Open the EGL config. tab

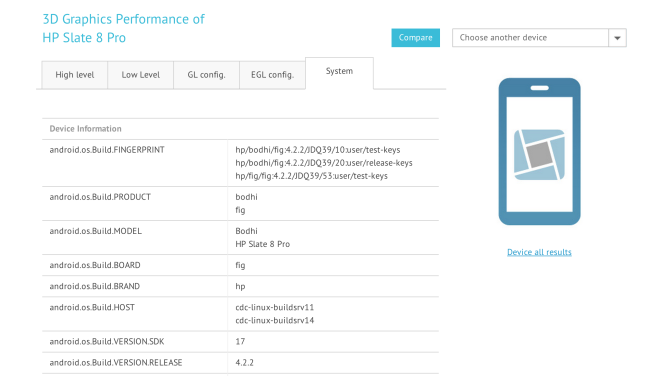[x=272, y=75]
